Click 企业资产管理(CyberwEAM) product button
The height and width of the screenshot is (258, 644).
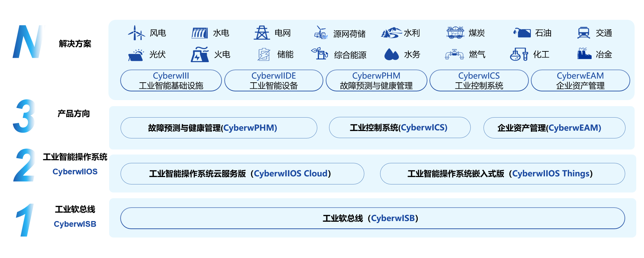pos(554,128)
